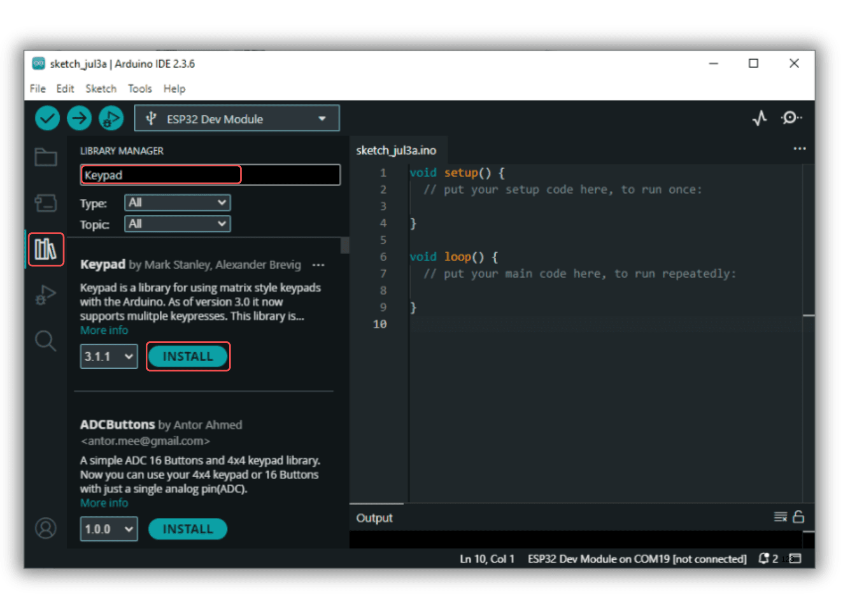The width and height of the screenshot is (843, 616).
Task: Open the account profile icon
Action: tap(46, 528)
